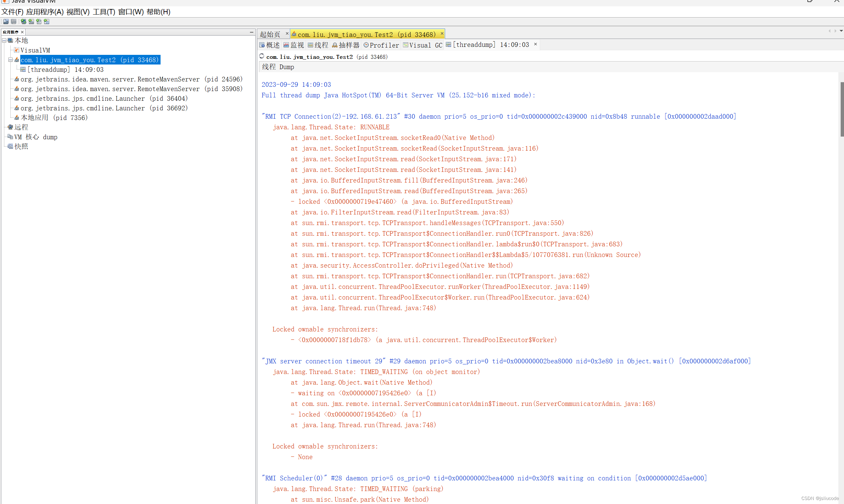This screenshot has height=504, width=844.
Task: Select RemoteMavenServer (pid 24596) in the tree
Action: pyautogui.click(x=132, y=79)
